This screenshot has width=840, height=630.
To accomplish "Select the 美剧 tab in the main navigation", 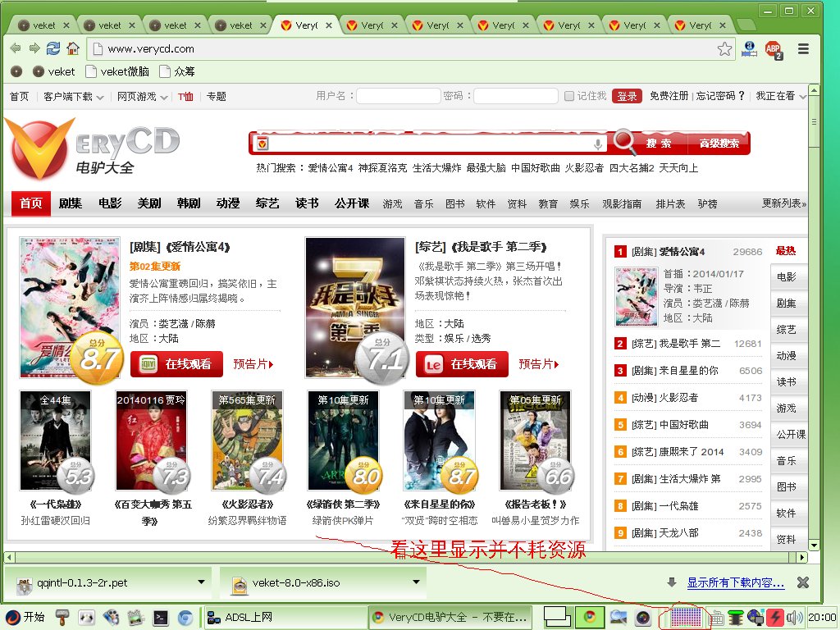I will [x=149, y=203].
